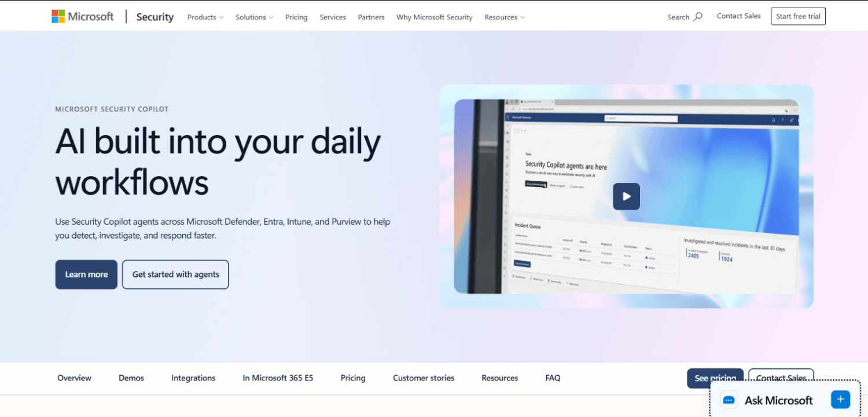Open the Services menu item

(333, 17)
